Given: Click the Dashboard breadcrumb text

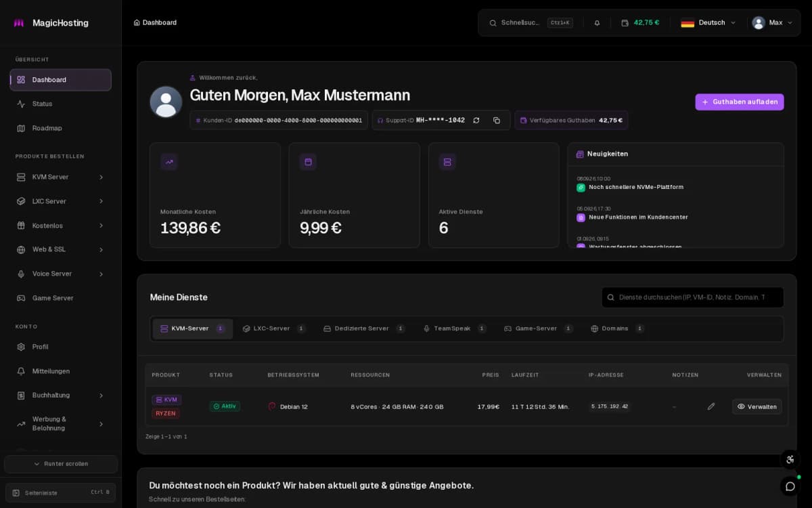Looking at the screenshot, I should [x=160, y=23].
